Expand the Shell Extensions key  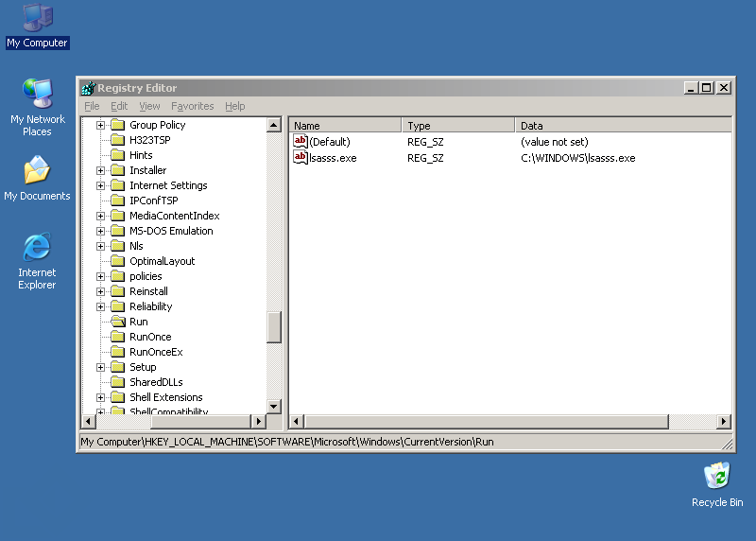(x=100, y=397)
